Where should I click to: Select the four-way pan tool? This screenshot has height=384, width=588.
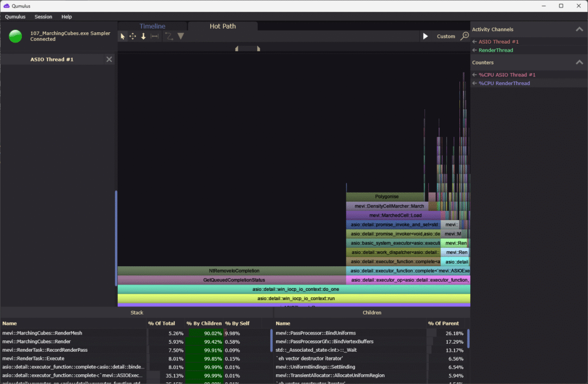[x=133, y=36]
